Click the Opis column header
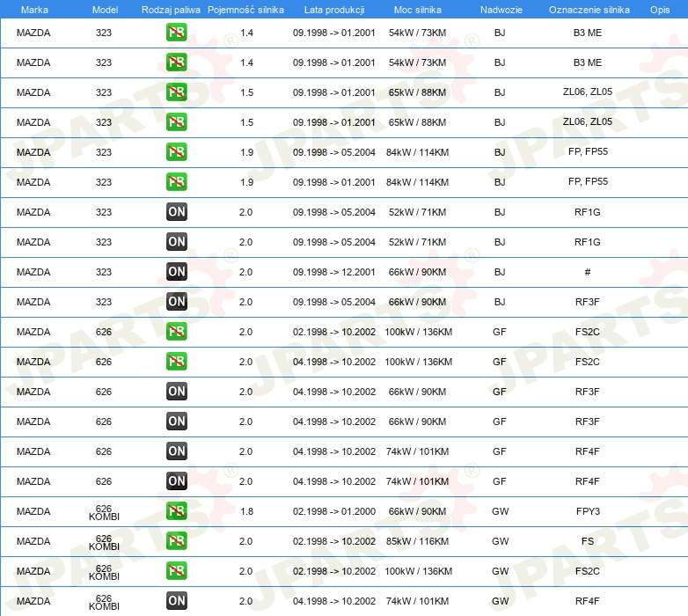 660,10
